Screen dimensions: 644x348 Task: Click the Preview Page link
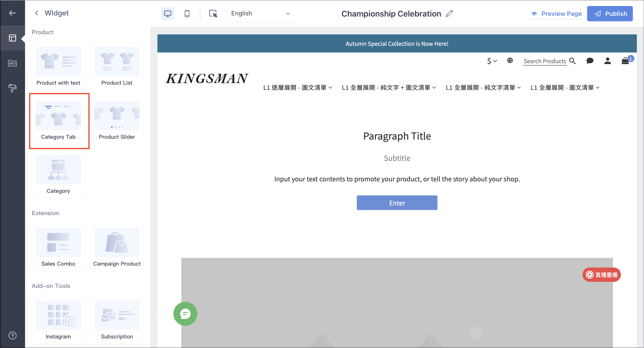(x=557, y=14)
